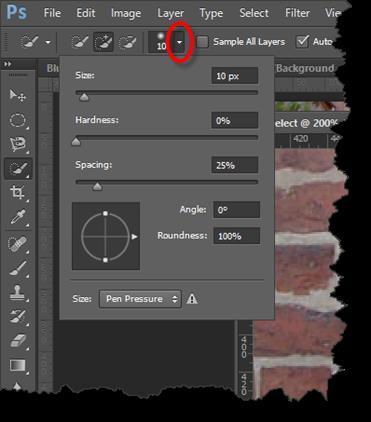Uncheck the Auto-Enhance checkbox
This screenshot has width=371, height=422.
click(302, 42)
